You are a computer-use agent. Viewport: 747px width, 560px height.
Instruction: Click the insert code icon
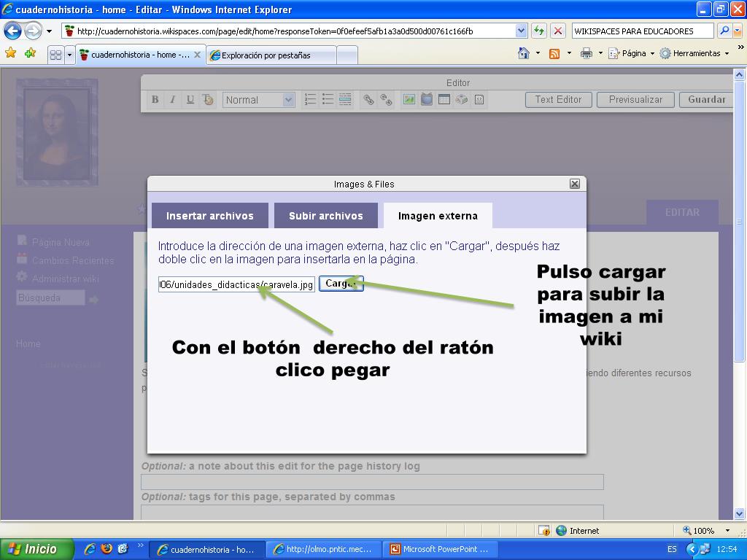point(479,99)
